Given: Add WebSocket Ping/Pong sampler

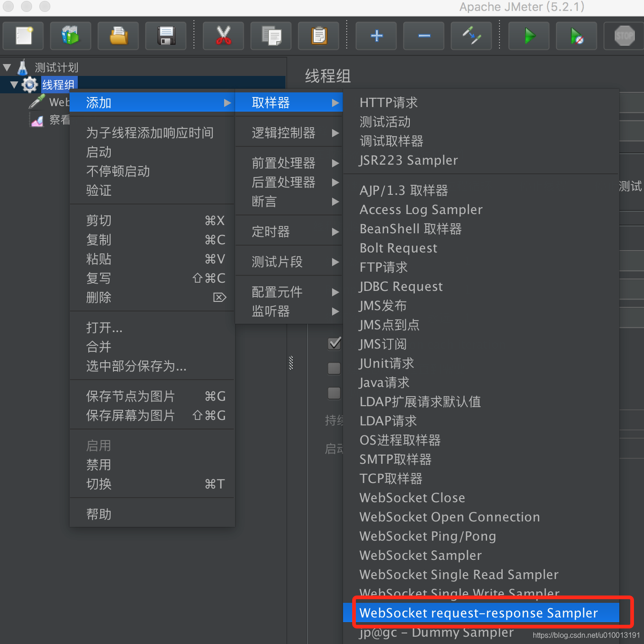Looking at the screenshot, I should pos(481,537).
